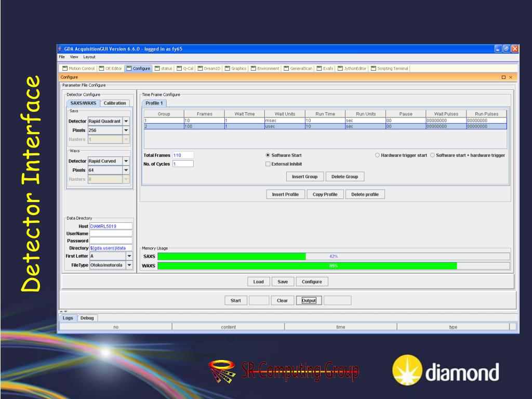Open Saxs Pixels dropdown showing 256
Screen dimensions: 532x399
pyautogui.click(x=126, y=130)
